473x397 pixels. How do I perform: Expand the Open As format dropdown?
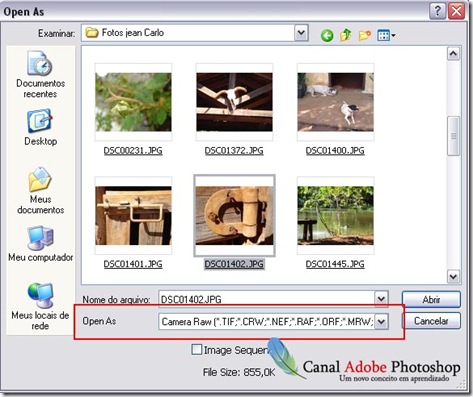pos(382,322)
